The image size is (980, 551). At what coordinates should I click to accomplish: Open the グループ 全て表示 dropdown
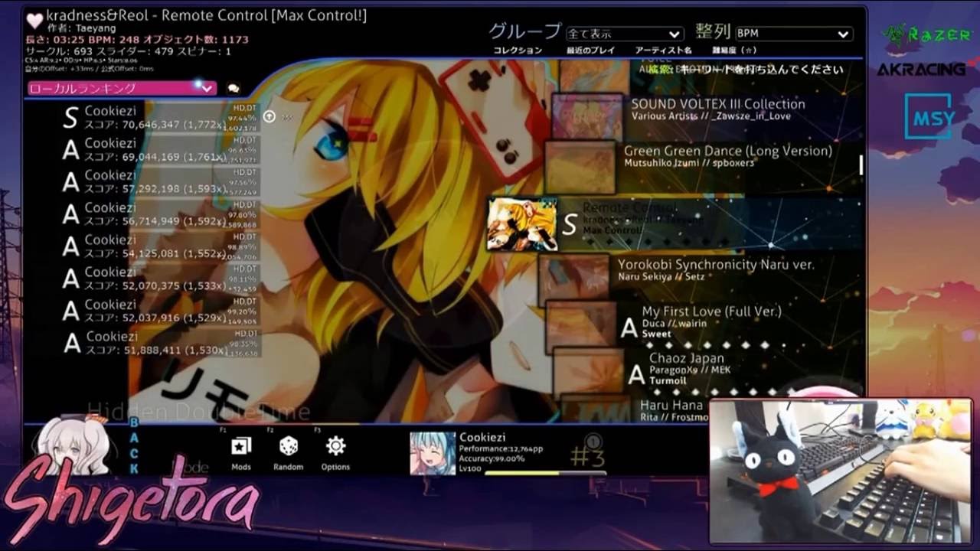624,34
